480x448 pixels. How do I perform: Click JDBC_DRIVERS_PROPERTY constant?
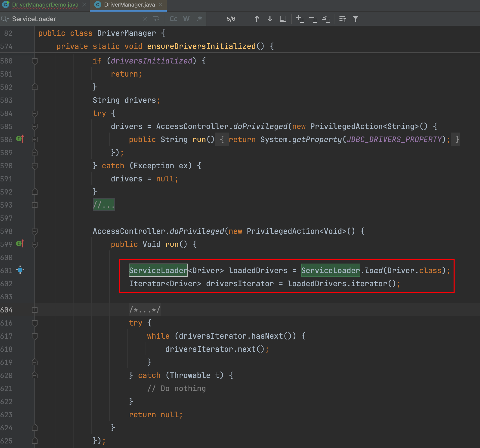[x=394, y=140]
